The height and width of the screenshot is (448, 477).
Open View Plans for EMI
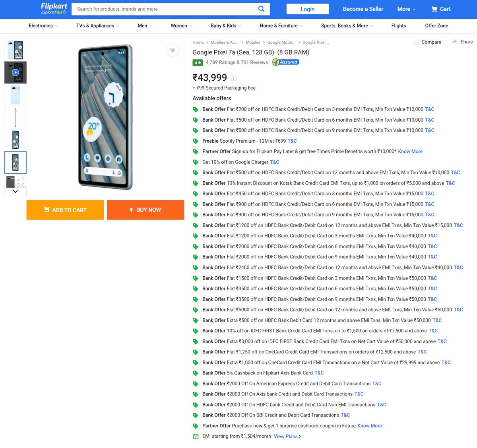click(287, 436)
